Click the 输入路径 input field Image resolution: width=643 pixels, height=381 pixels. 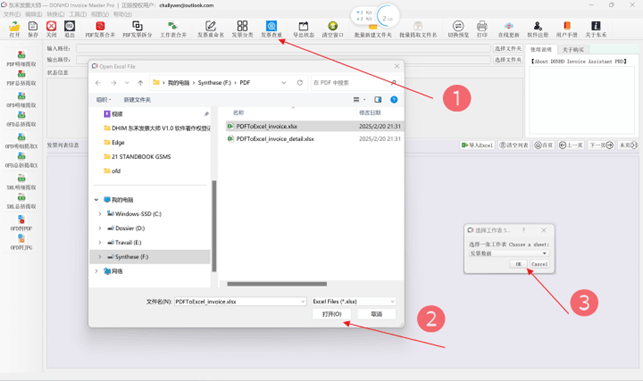(x=283, y=48)
